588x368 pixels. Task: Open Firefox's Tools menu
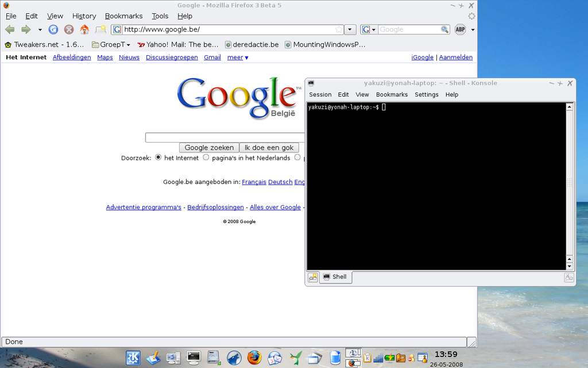(160, 16)
